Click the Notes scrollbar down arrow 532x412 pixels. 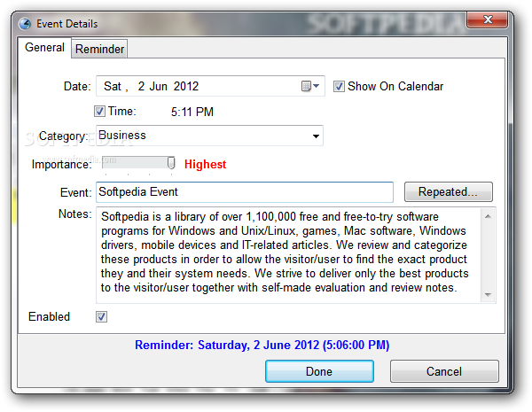point(488,294)
